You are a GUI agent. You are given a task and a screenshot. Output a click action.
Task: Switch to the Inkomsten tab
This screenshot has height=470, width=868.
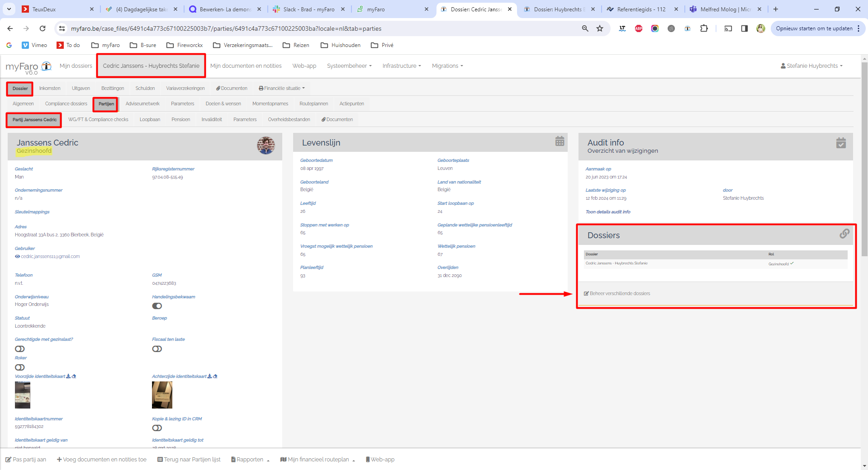coord(50,88)
